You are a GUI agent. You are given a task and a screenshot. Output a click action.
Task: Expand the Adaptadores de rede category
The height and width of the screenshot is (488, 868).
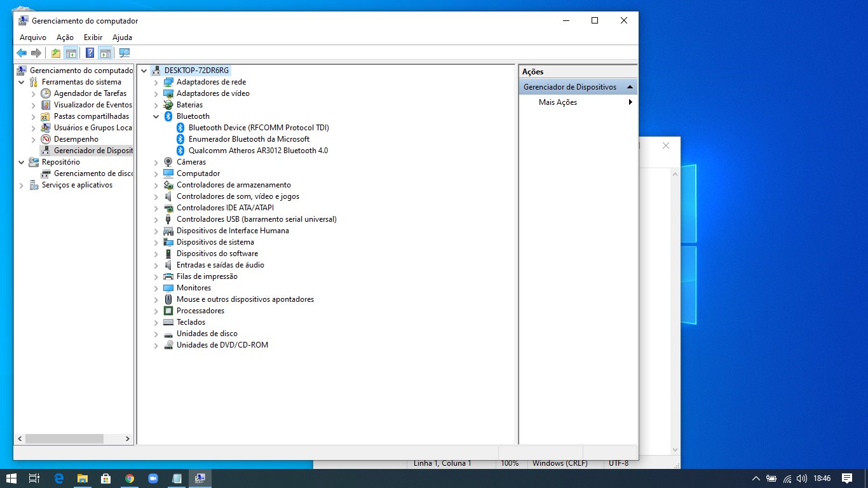(x=156, y=82)
